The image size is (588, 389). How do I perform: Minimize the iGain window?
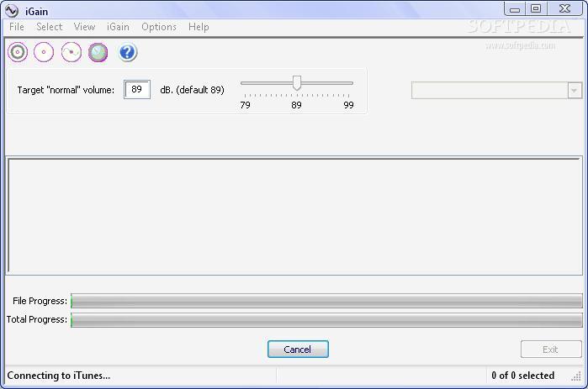coord(515,9)
